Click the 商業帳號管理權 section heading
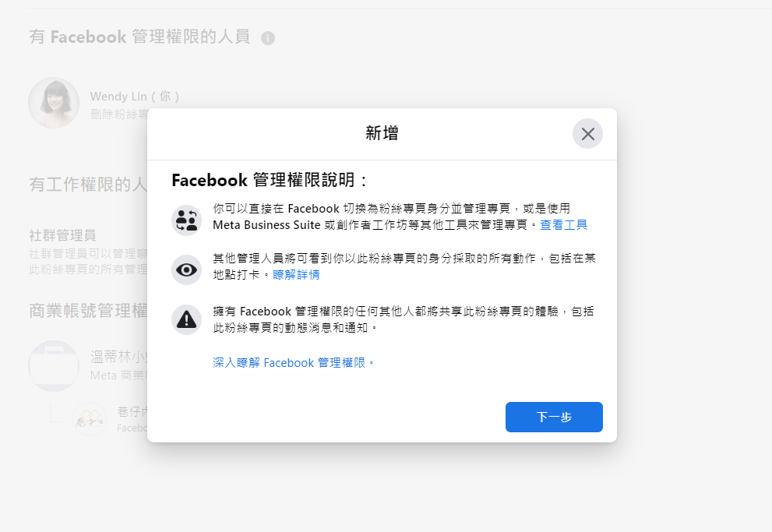 coord(87,312)
